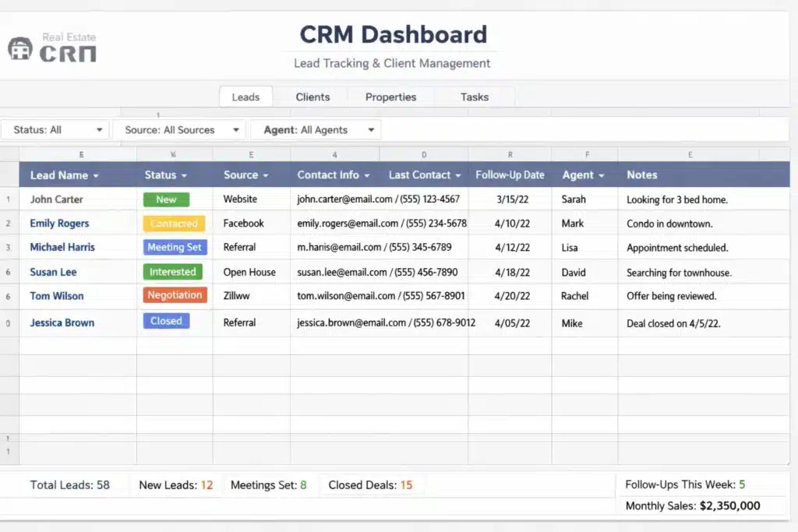Open Contact Info column filter arrow

(366, 176)
